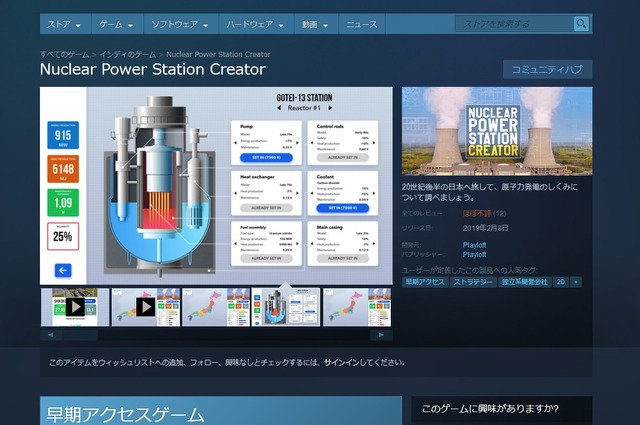Open developer Playloft link
The width and height of the screenshot is (640, 425).
474,245
